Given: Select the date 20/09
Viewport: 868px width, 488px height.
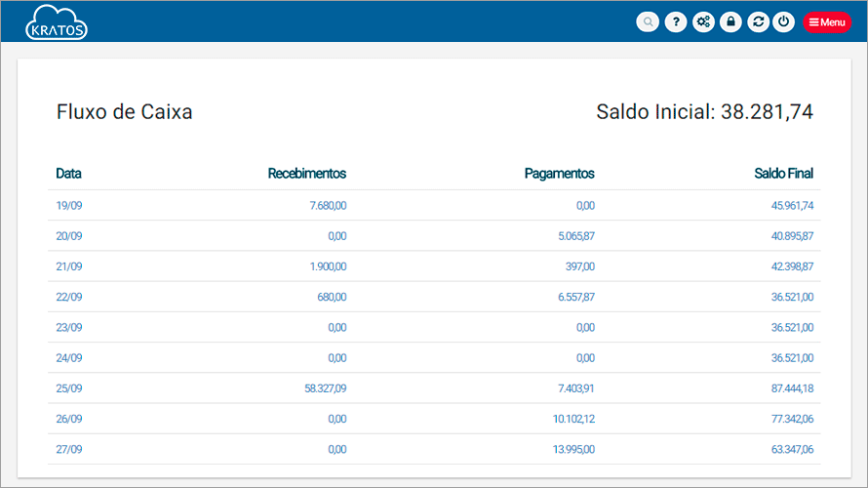Looking at the screenshot, I should 69,236.
